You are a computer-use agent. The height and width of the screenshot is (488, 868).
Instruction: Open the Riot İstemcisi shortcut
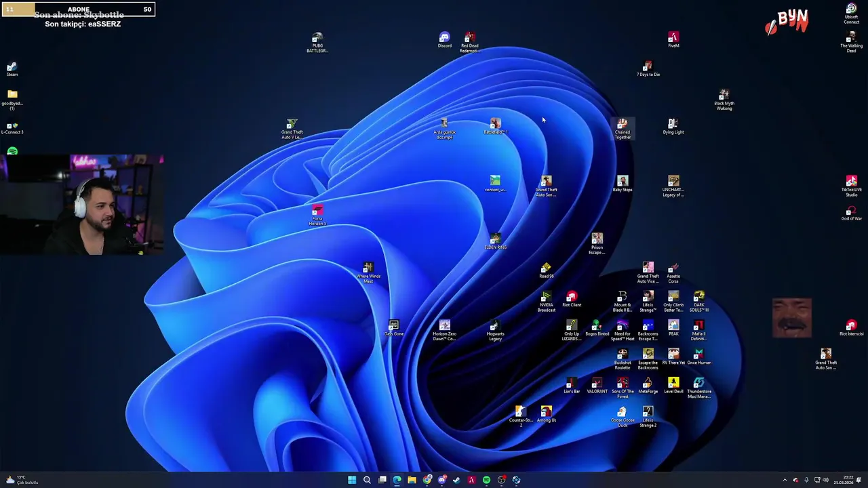click(x=851, y=328)
